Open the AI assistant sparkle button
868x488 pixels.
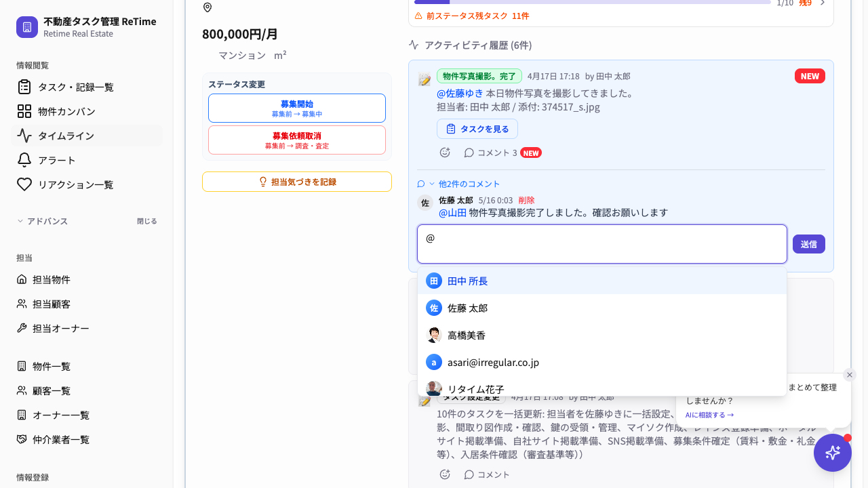[833, 453]
